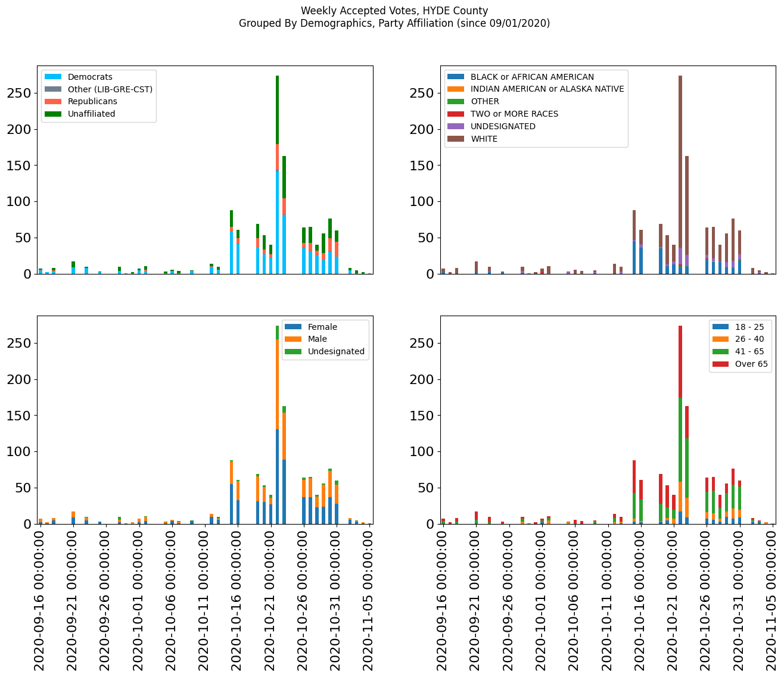Click '2020-11-05' tick under age chart
The width and height of the screenshot is (784, 677).
773,601
